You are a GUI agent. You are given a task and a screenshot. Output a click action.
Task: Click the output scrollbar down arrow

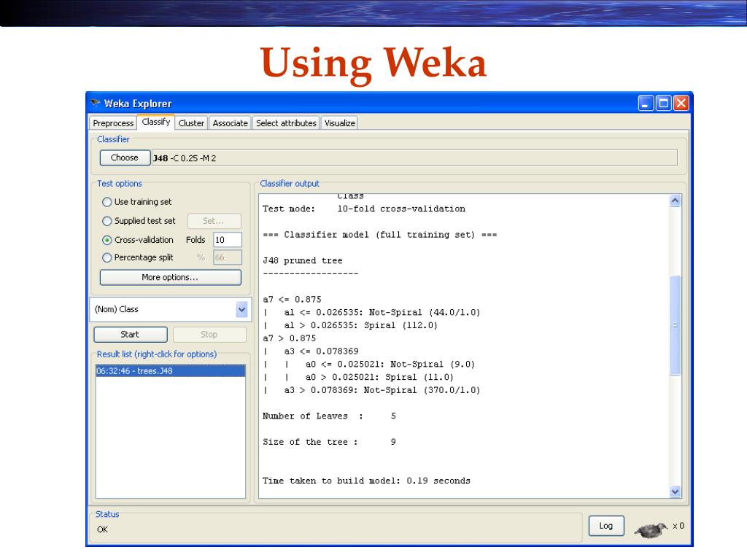tap(675, 492)
